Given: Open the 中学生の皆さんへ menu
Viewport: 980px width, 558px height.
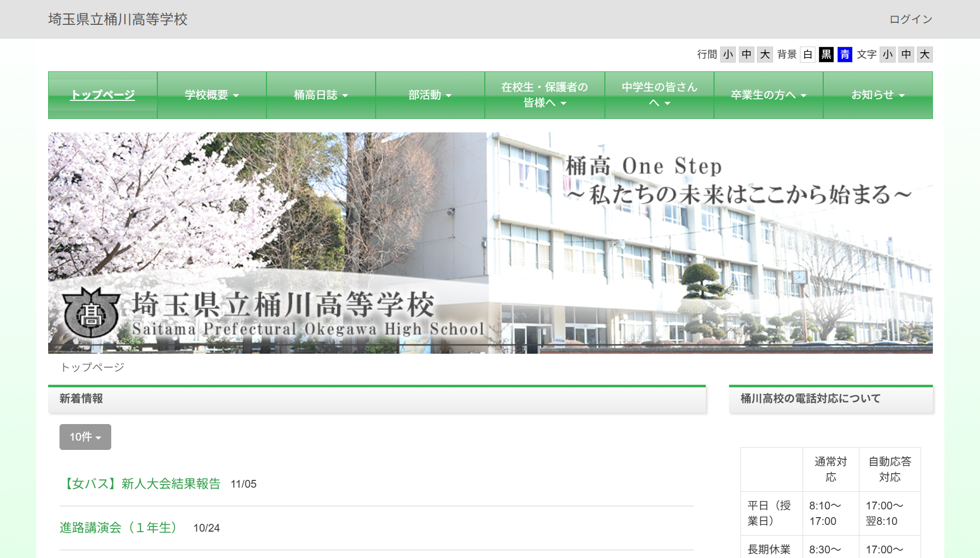Looking at the screenshot, I should click(660, 95).
